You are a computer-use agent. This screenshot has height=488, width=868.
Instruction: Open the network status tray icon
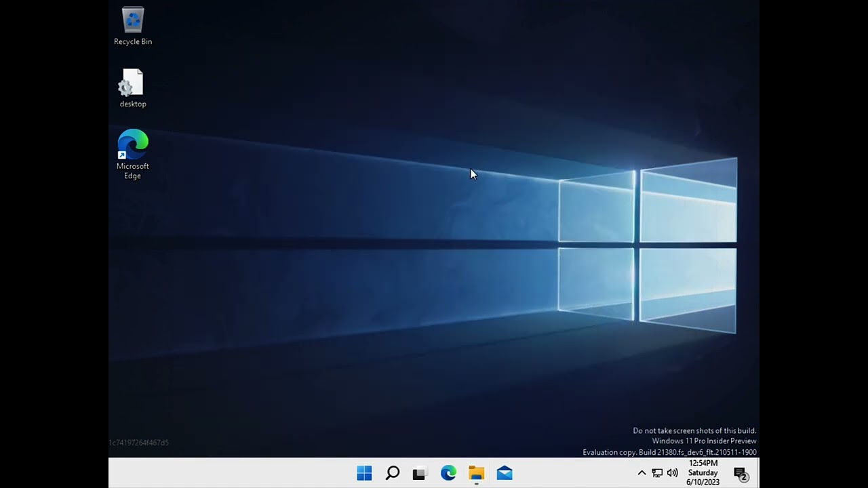657,473
